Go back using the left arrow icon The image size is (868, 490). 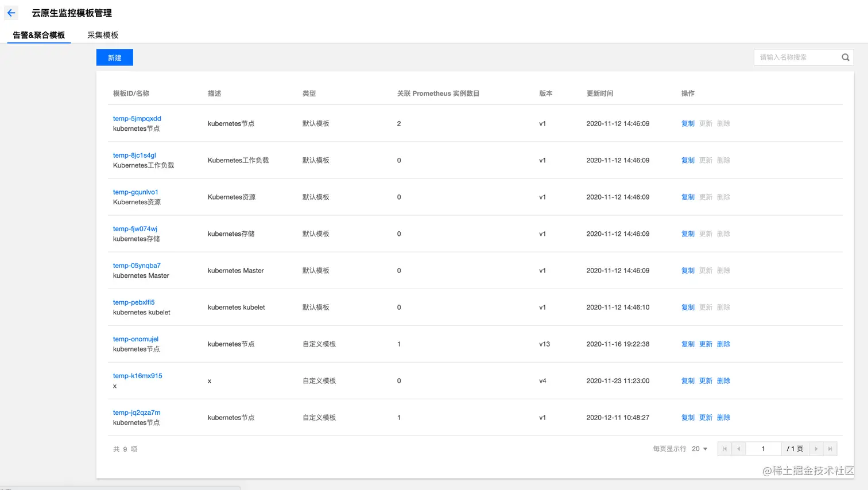(11, 13)
